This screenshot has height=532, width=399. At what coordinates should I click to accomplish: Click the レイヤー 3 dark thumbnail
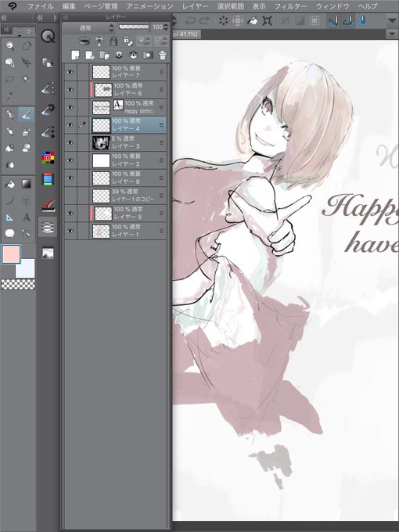[x=101, y=143]
